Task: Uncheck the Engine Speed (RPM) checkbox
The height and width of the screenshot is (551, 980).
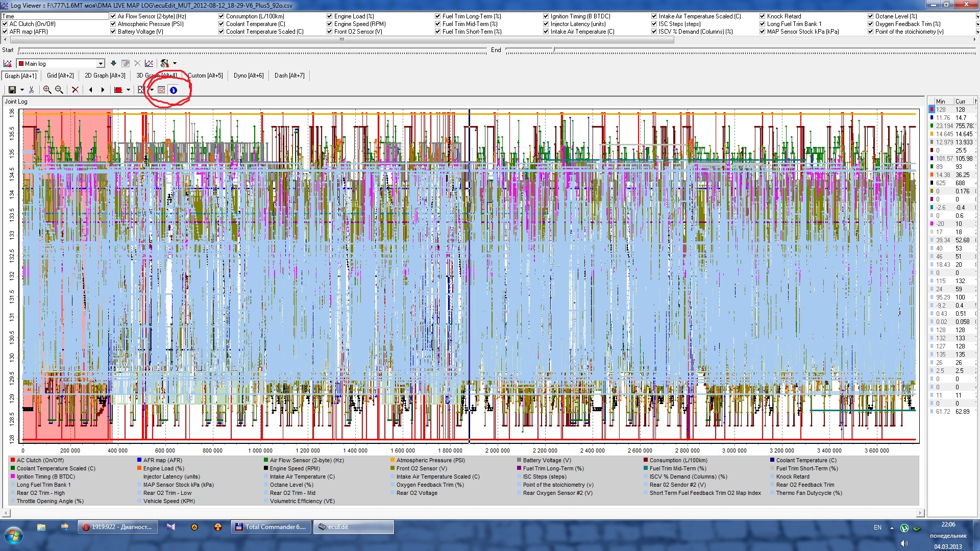Action: [330, 24]
